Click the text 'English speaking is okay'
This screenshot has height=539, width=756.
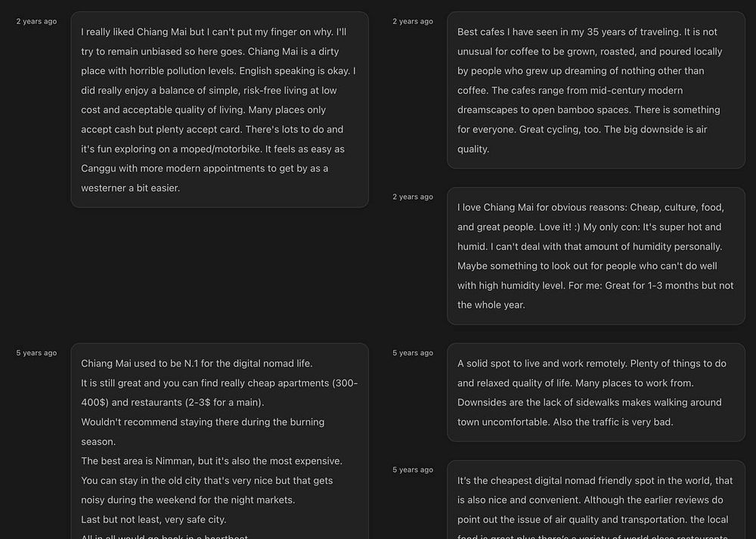pyautogui.click(x=294, y=71)
